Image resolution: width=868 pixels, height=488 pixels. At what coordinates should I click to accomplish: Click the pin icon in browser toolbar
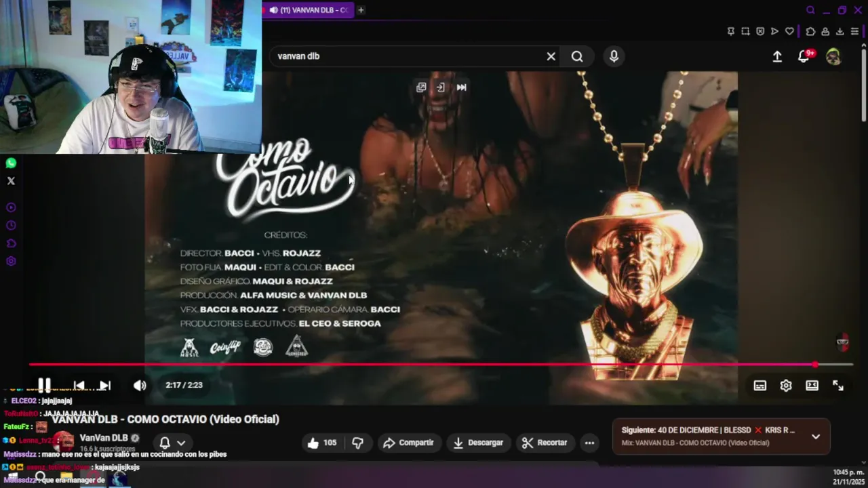pos(730,31)
